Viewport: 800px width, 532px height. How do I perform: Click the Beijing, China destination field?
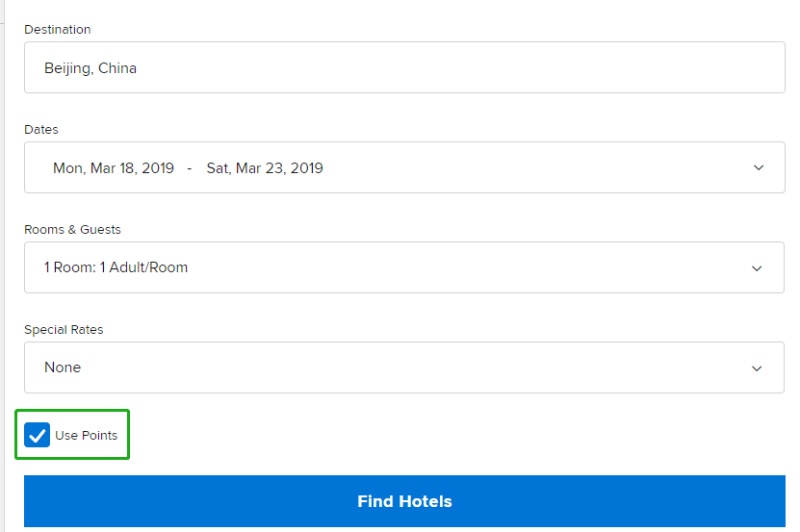[x=405, y=67]
